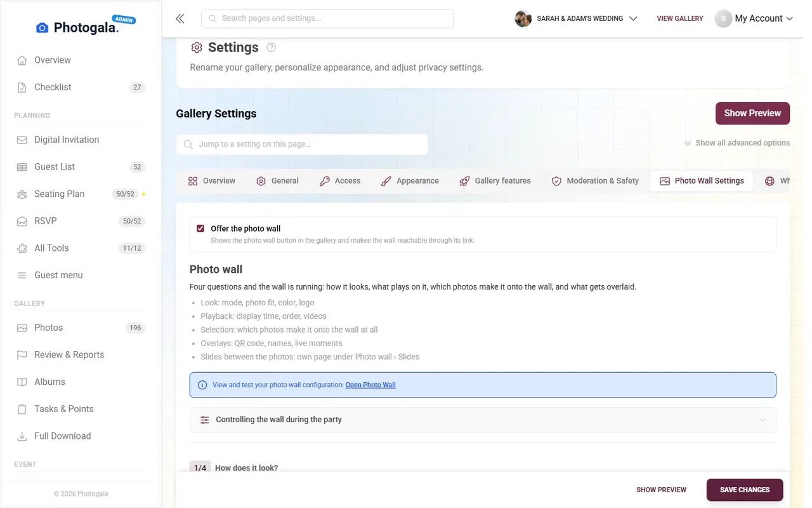Select the Gallery features tab
812x508 pixels.
point(495,181)
